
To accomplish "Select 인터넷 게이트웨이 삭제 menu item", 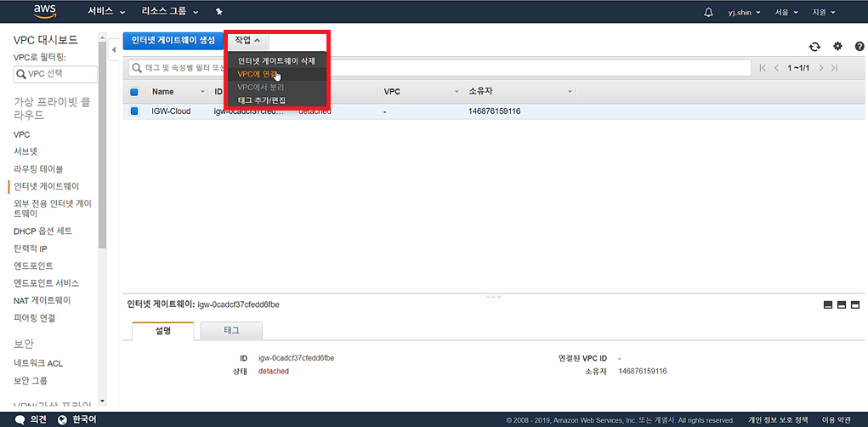I will 275,61.
